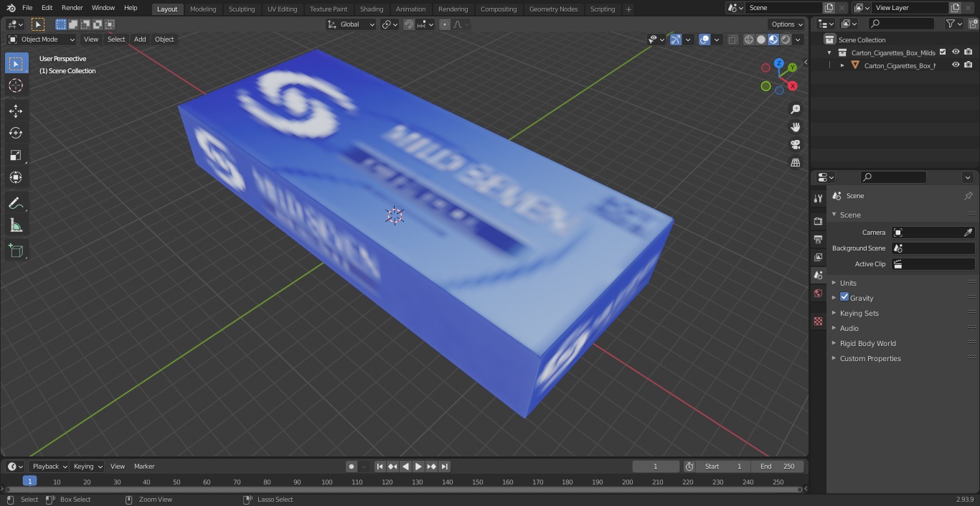Open the Object Mode dropdown
Image resolution: width=980 pixels, height=506 pixels.
click(42, 39)
